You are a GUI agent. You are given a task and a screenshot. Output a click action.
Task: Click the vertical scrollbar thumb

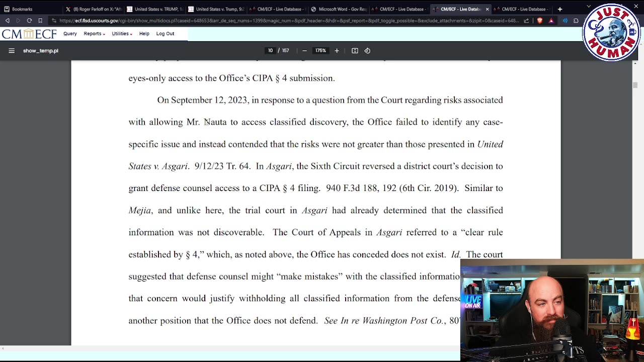[635, 85]
